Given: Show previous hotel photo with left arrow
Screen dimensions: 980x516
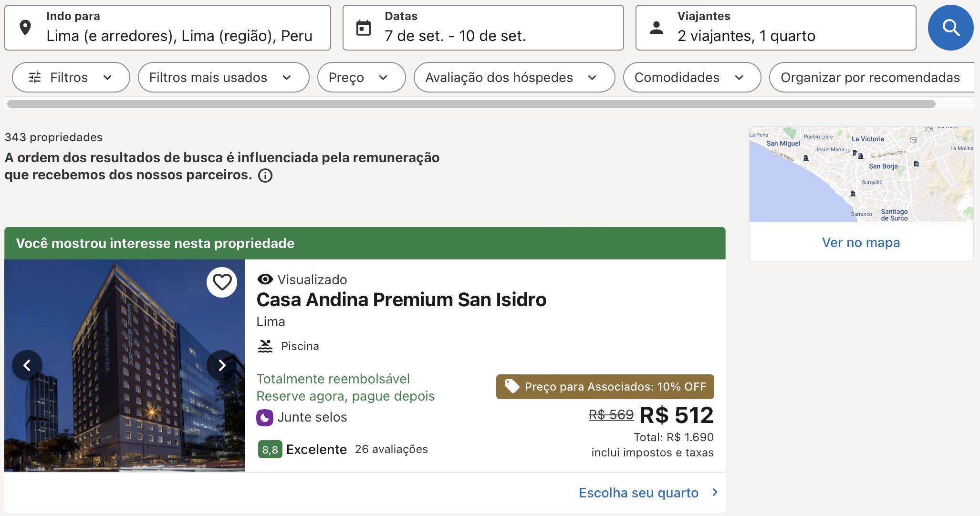Looking at the screenshot, I should pos(27,365).
